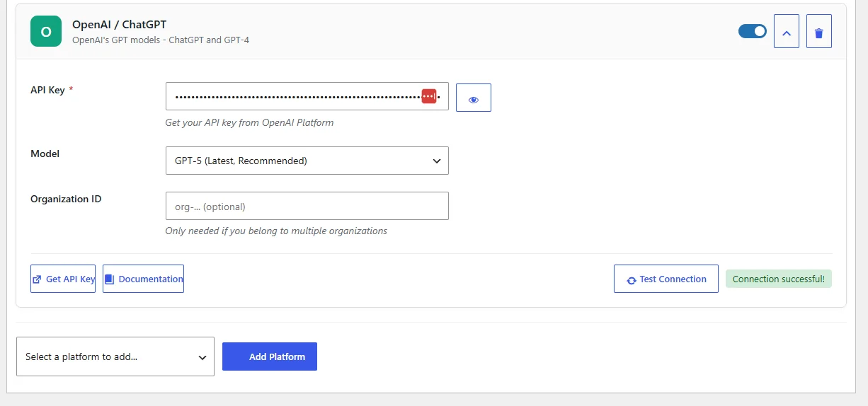Click the red password manager icon in API Key field

click(429, 96)
